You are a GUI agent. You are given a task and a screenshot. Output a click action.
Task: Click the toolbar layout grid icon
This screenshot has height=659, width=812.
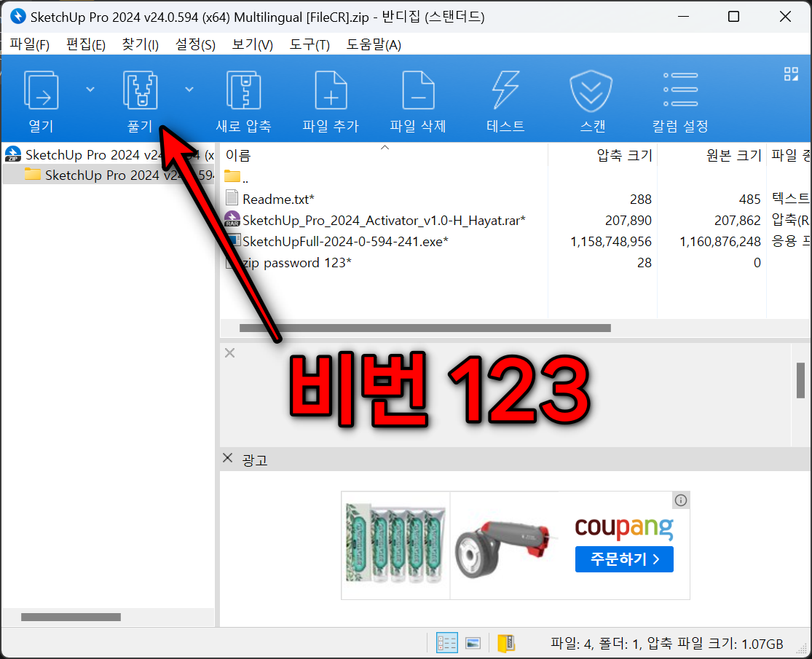pos(791,74)
